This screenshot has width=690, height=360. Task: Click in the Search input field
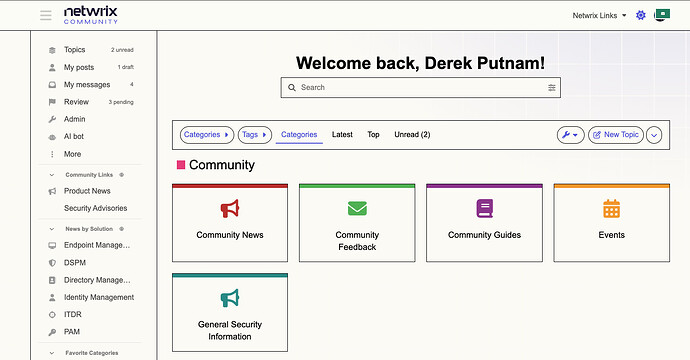click(x=421, y=88)
